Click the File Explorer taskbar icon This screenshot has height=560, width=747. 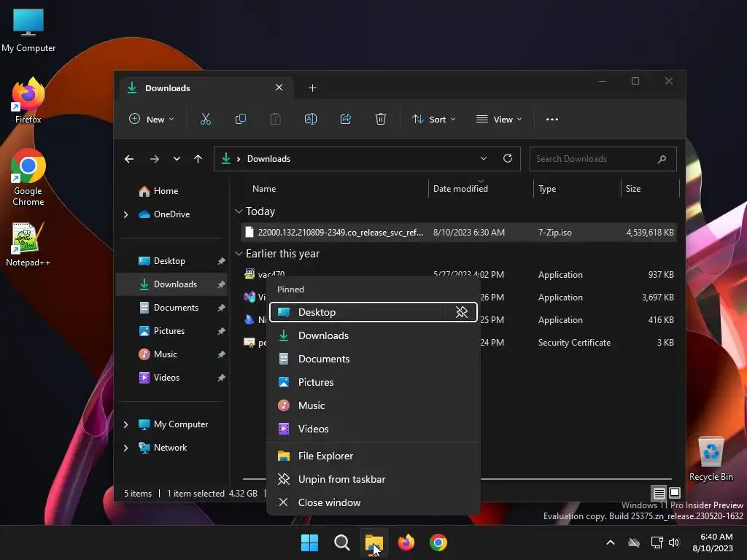(x=374, y=542)
